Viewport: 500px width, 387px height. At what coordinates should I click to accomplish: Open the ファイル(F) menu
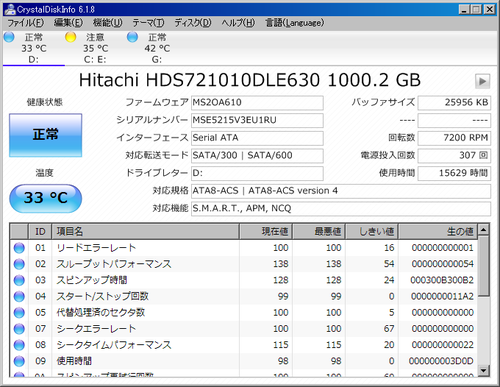point(25,23)
